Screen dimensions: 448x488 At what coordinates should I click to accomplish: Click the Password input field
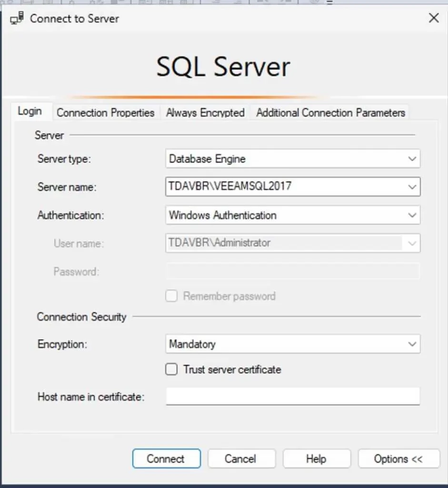click(x=293, y=271)
